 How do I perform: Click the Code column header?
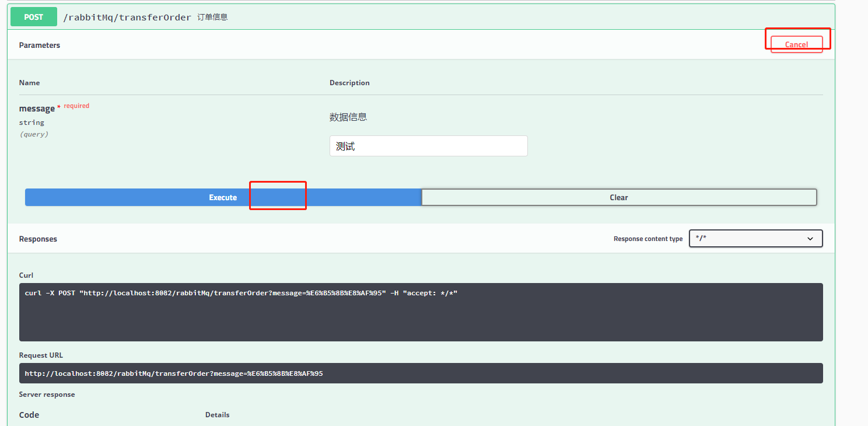click(29, 415)
